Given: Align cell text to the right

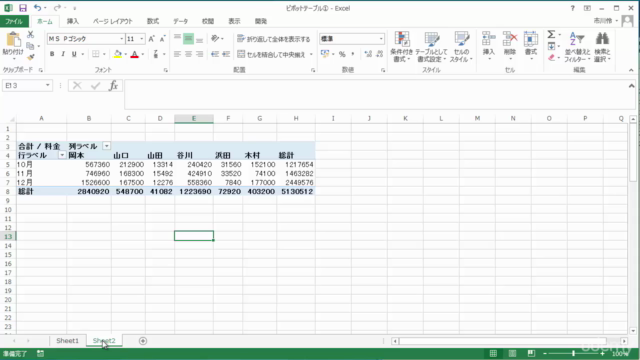Looking at the screenshot, I should pos(199,54).
